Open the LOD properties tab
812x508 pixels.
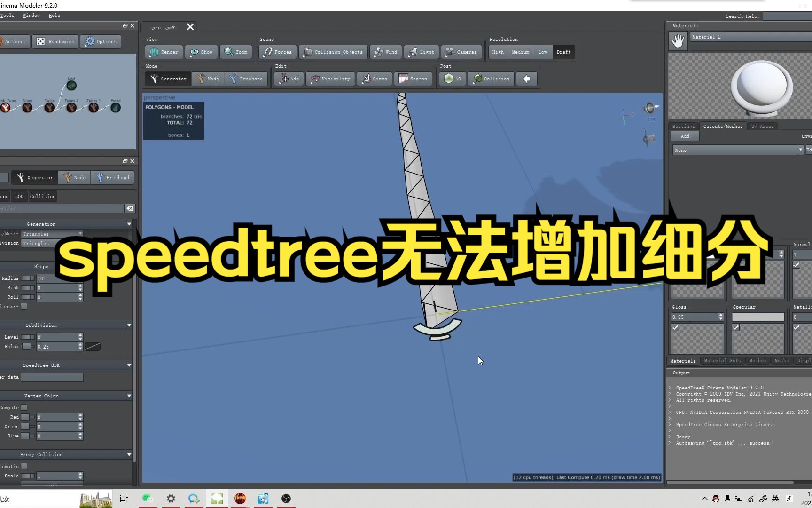[x=19, y=196]
